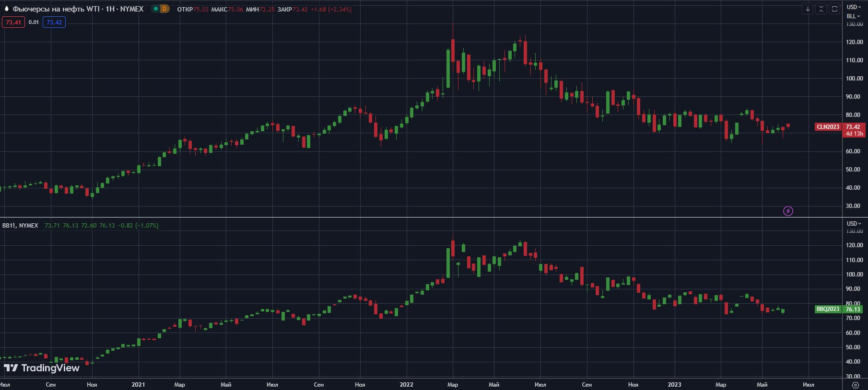Click the 2023 label on time axis
The height and width of the screenshot is (390, 868).
[674, 385]
